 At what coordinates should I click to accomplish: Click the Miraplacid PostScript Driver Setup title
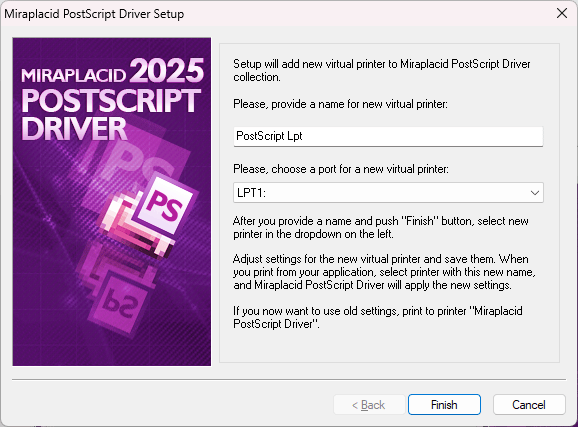click(94, 14)
